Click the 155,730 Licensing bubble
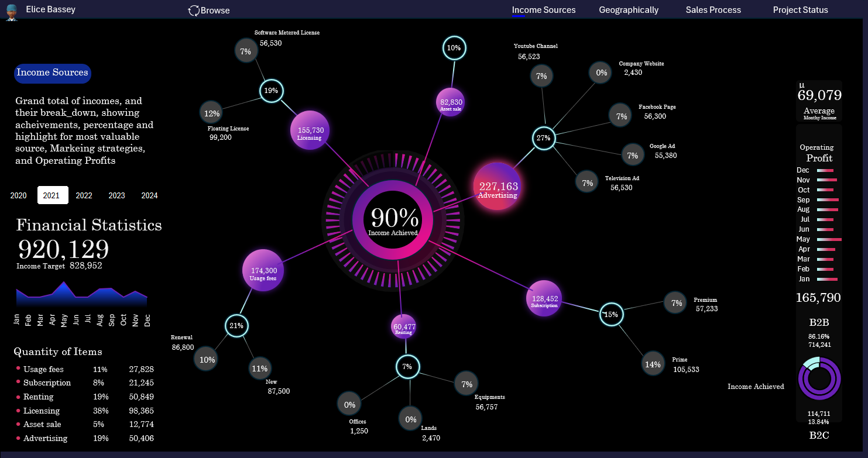The width and height of the screenshot is (868, 458). [x=310, y=131]
